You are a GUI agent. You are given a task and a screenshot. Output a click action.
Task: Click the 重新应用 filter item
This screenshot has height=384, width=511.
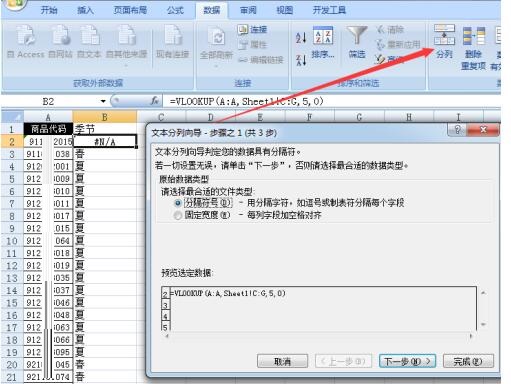[398, 44]
